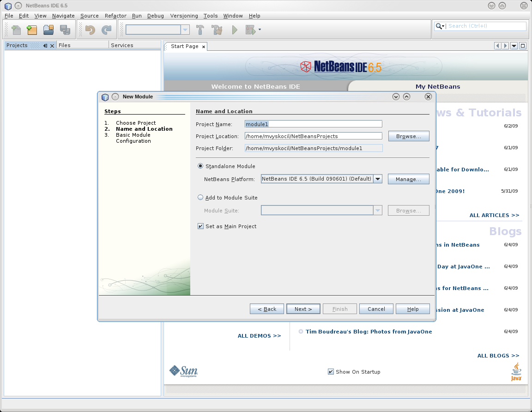Viewport: 532px width, 412px height.
Task: Click the Save All toolbar icon
Action: click(65, 30)
